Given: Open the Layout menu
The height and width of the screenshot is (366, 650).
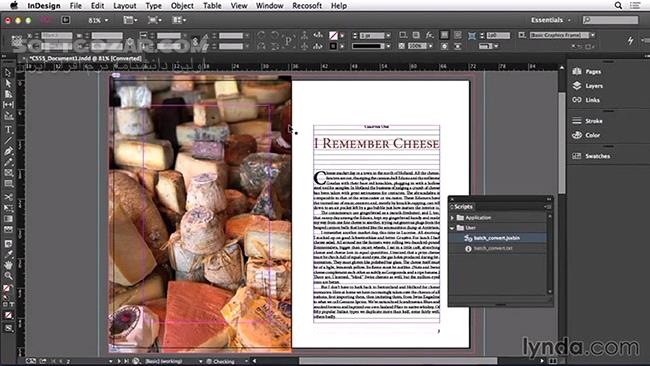Looking at the screenshot, I should pos(125,6).
